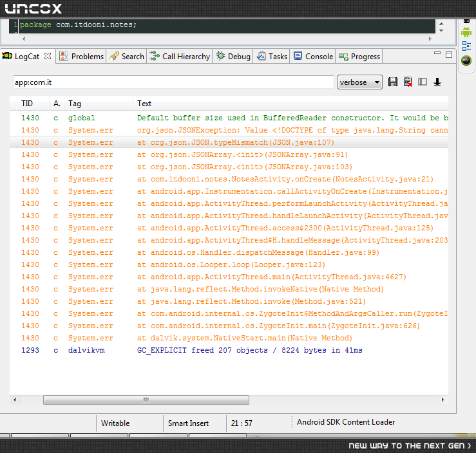Select the handleLaunchActivity log row
Viewport: 476px width, 453px height.
pos(229,216)
